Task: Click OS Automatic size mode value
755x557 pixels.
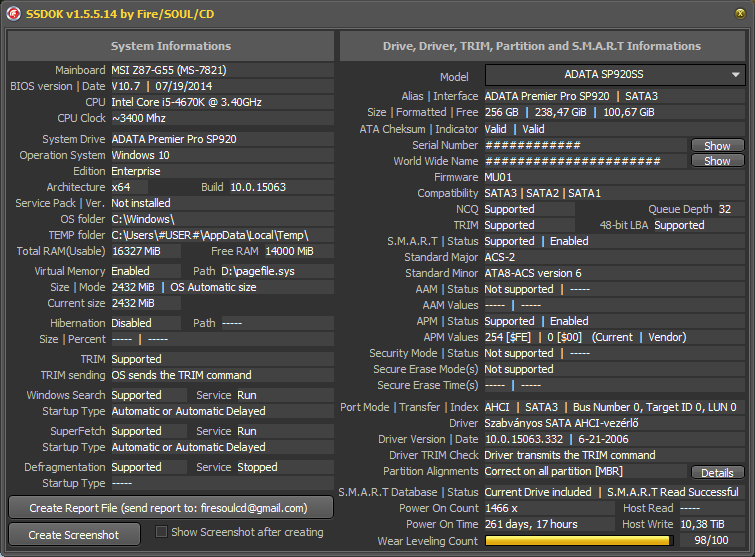Action: pos(213,287)
